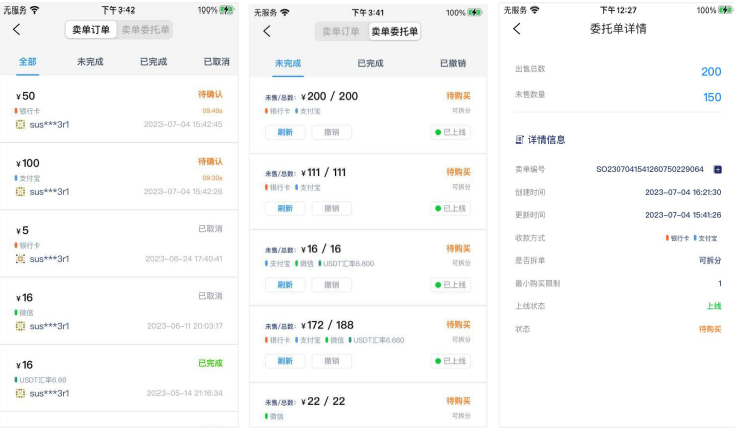Refresh the ¥16 / 16 delegate order

click(285, 285)
